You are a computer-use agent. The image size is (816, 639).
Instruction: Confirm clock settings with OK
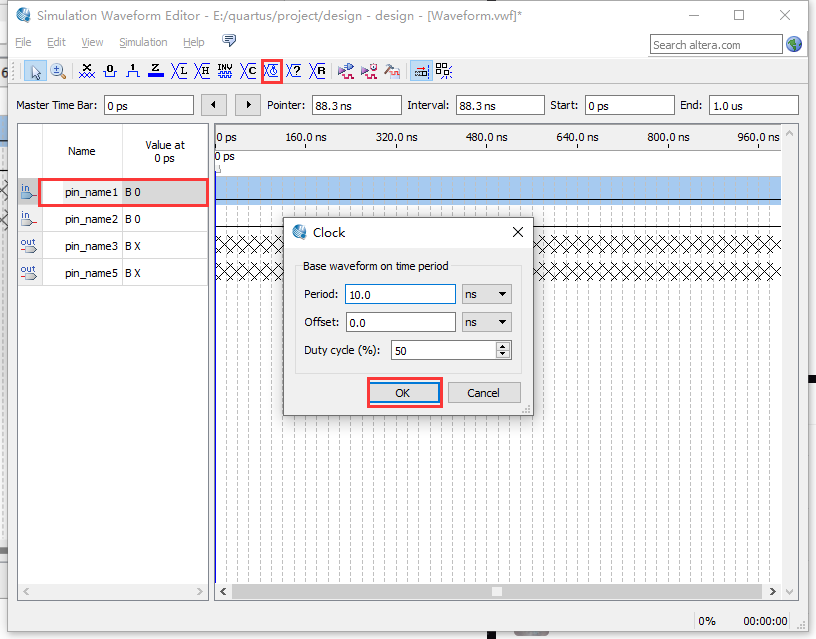tap(404, 393)
